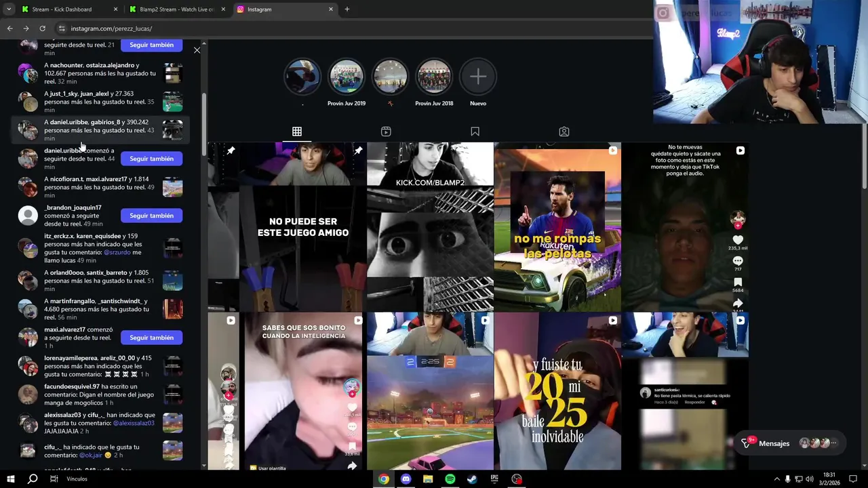Follow back _brandon_joaquin17
Viewport: 868px width, 488px height.
tap(152, 216)
